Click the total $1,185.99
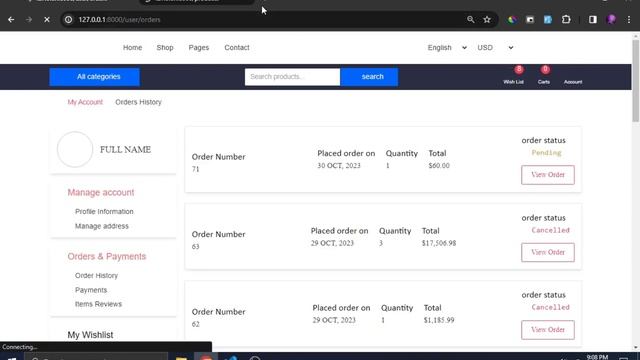 click(x=439, y=320)
